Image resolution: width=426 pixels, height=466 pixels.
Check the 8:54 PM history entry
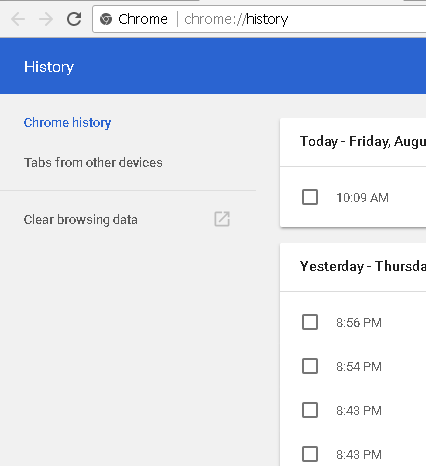[x=310, y=366]
